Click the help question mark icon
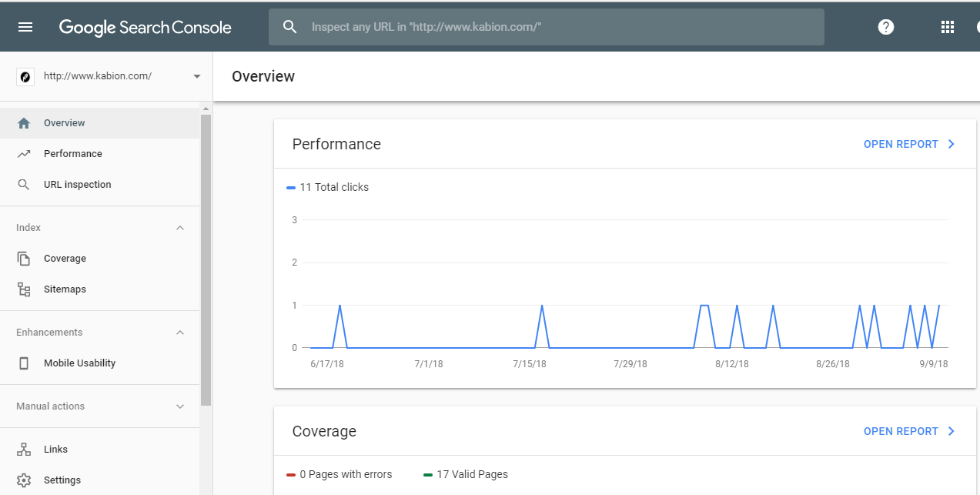This screenshot has height=495, width=980. 886,27
